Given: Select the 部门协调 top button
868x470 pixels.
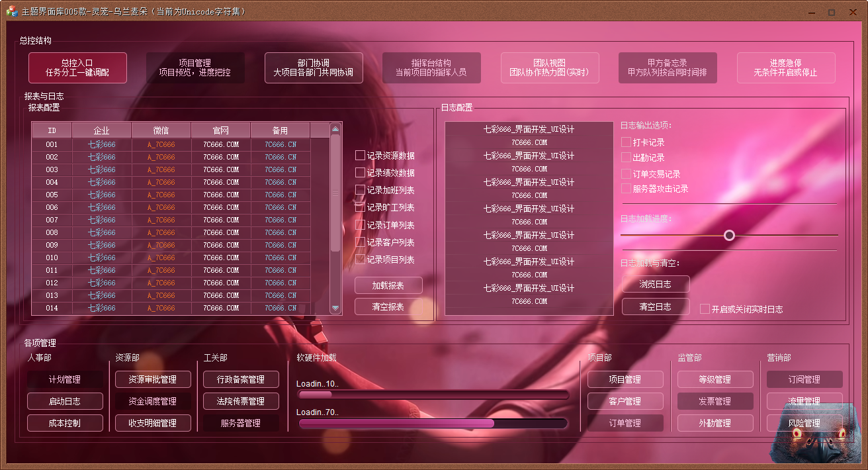Looking at the screenshot, I should coord(314,68).
